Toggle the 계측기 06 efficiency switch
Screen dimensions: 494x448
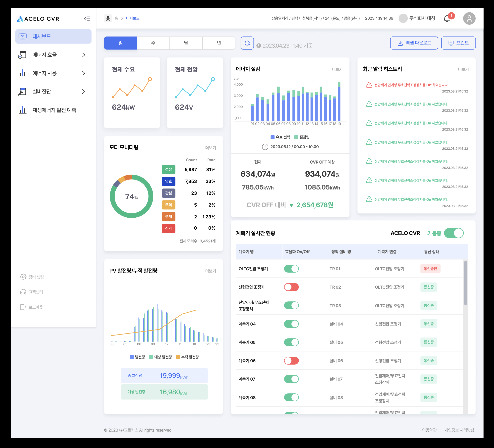(x=291, y=361)
